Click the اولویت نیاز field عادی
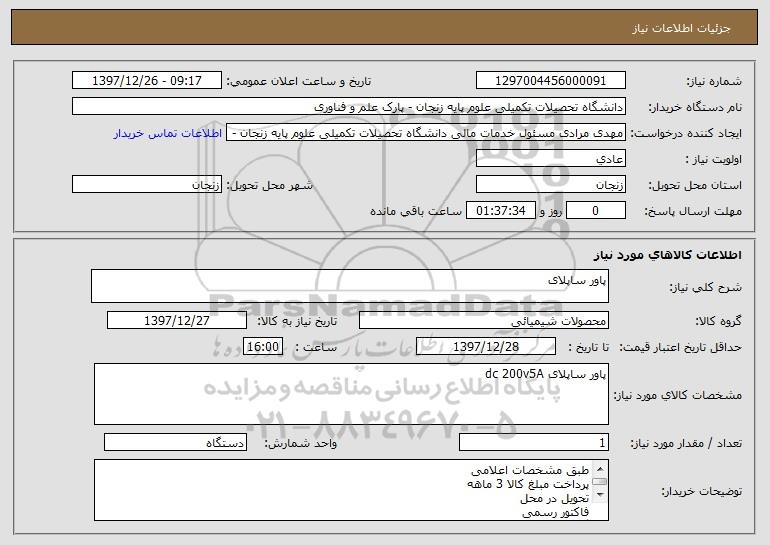The width and height of the screenshot is (770, 545). 550,159
